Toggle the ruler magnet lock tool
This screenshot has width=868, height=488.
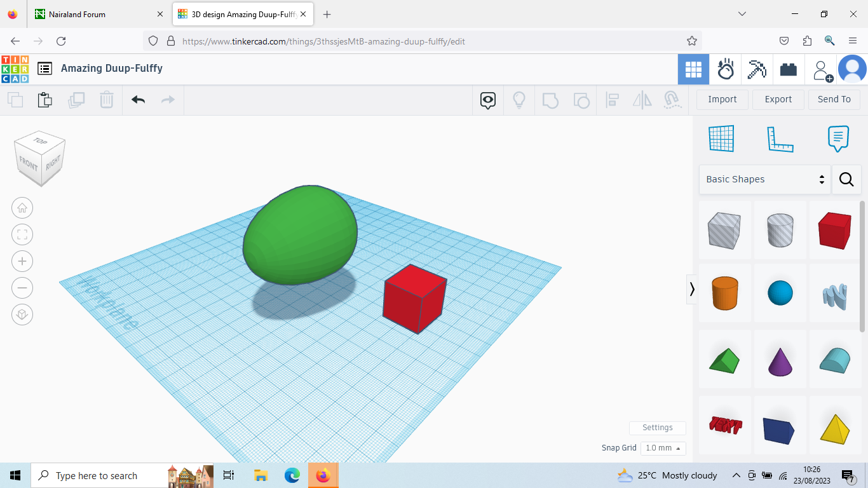tap(672, 100)
